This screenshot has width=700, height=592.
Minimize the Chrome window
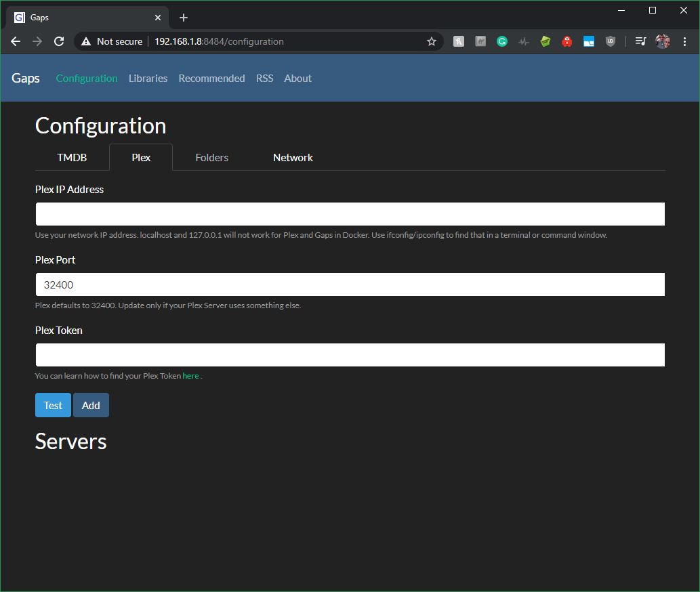click(621, 10)
